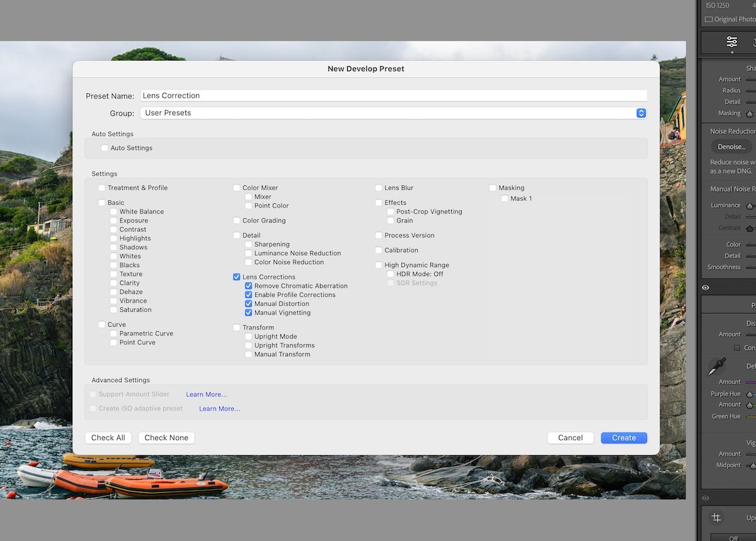Click the Edit sliders icon in right panel
756x541 pixels.
pyautogui.click(x=731, y=42)
